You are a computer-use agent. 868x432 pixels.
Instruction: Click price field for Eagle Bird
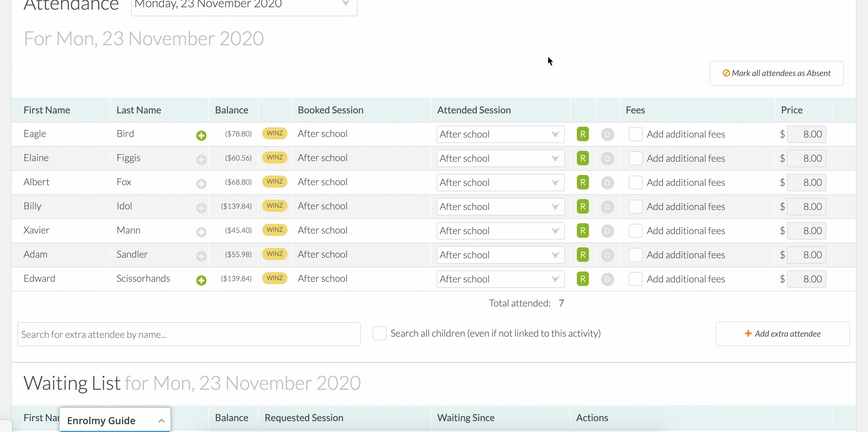tap(806, 134)
